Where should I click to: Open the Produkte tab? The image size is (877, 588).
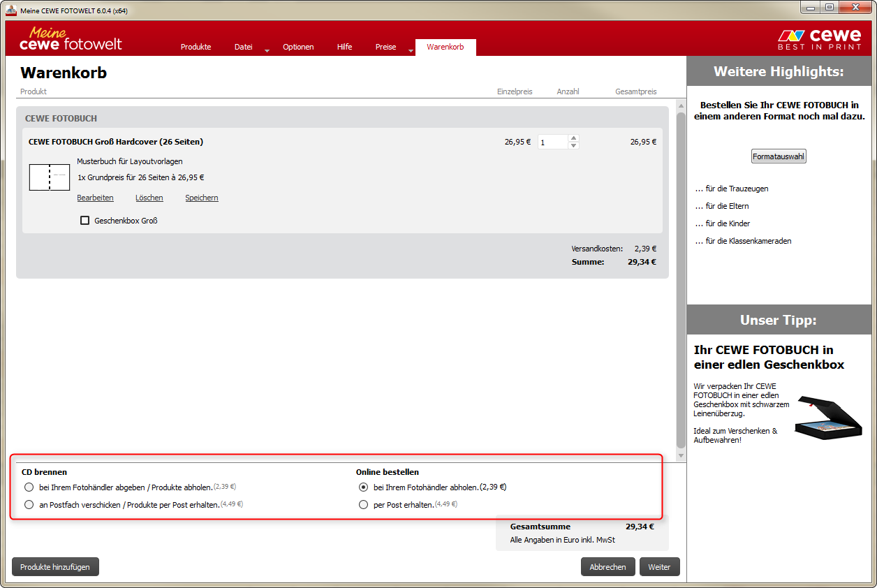pos(196,47)
